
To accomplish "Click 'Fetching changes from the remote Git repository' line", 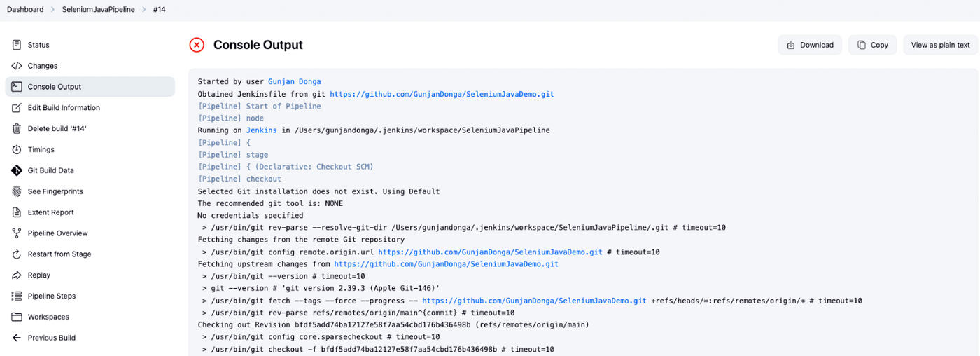I will [301, 240].
